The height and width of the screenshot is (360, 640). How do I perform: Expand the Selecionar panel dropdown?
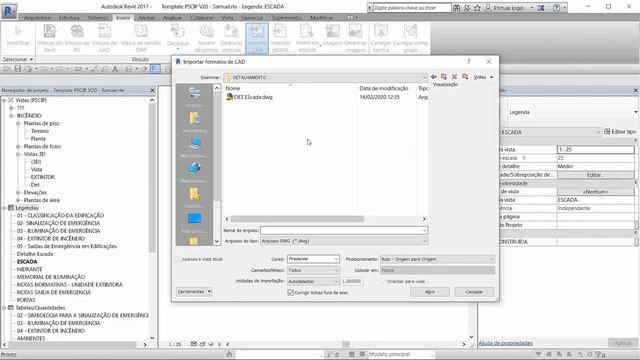(x=18, y=59)
